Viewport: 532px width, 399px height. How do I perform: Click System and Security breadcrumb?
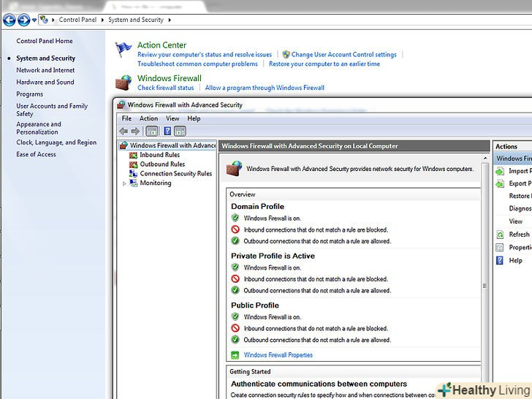tap(136, 20)
